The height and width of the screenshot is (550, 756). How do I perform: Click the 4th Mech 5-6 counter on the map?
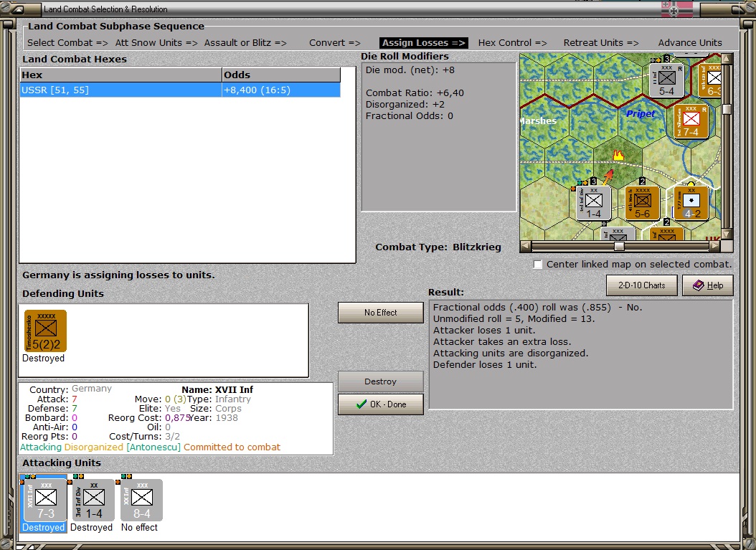[x=642, y=202]
